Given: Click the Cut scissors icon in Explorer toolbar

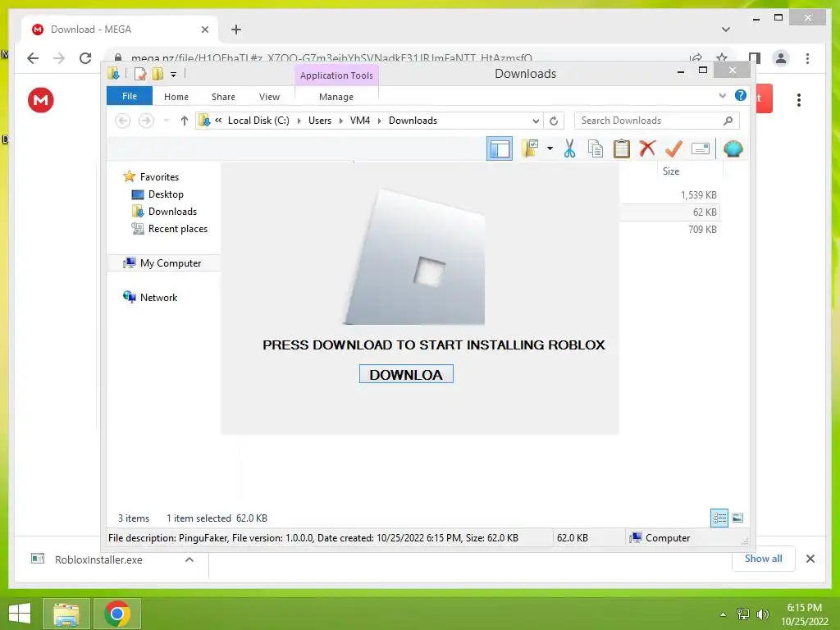Looking at the screenshot, I should (569, 148).
